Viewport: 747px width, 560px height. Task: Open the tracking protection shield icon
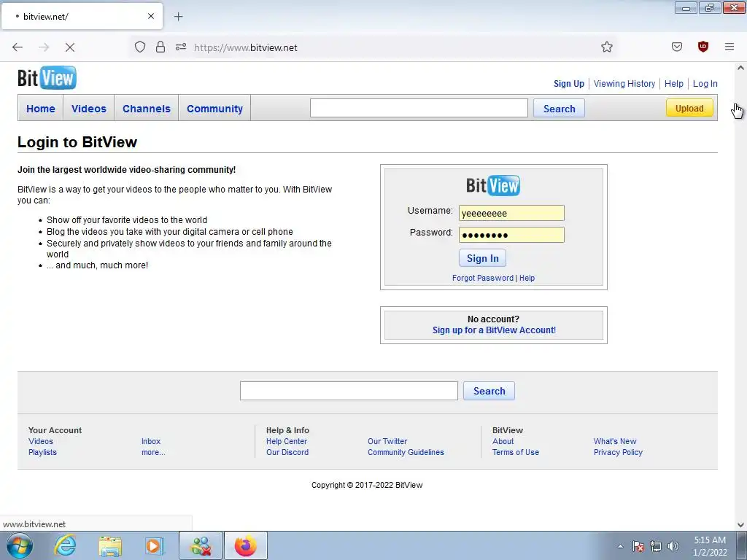140,47
